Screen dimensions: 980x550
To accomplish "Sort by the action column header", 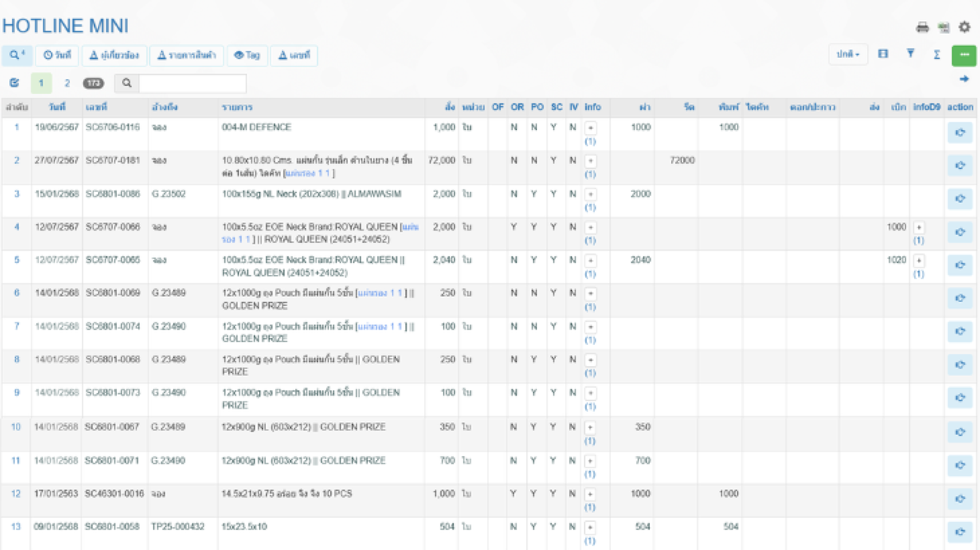I will coord(960,107).
